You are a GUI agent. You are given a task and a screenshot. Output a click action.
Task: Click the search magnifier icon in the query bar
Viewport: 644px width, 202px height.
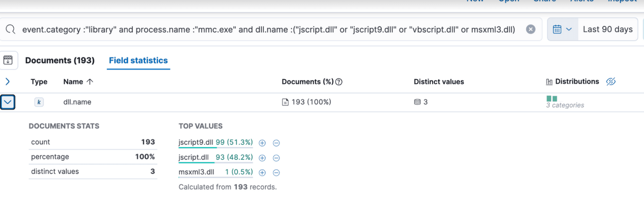11,30
